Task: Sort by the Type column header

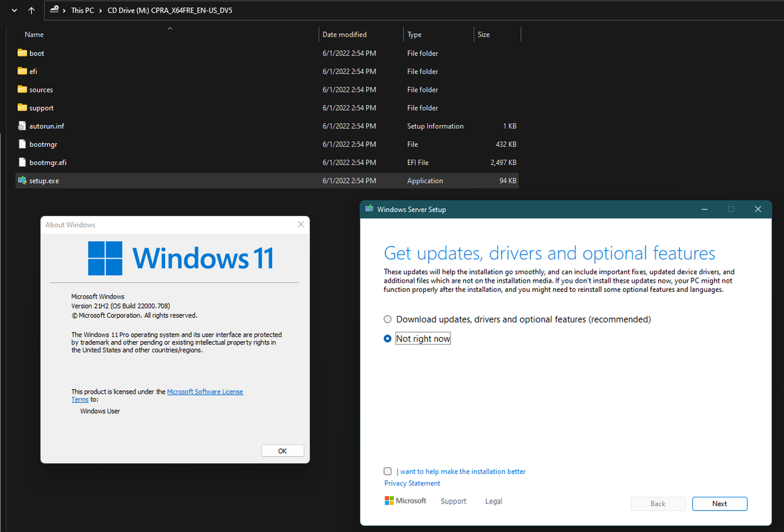Action: point(414,35)
